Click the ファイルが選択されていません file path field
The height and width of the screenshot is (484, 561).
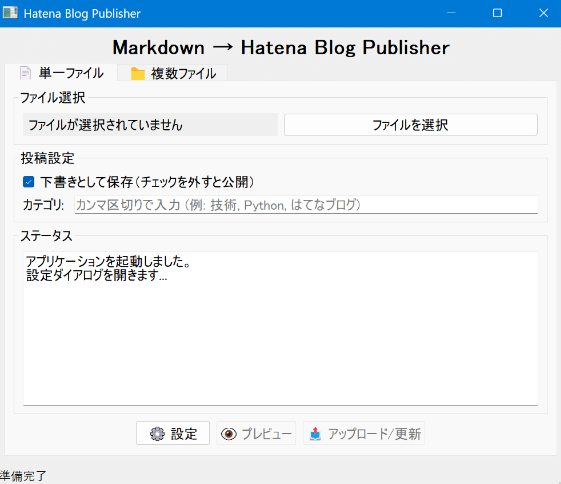pyautogui.click(x=150, y=125)
